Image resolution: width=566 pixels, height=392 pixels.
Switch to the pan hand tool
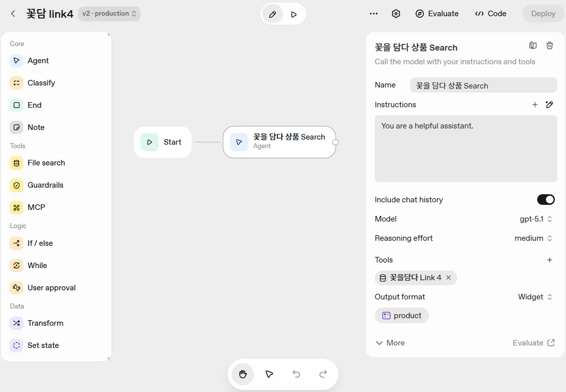coord(243,374)
